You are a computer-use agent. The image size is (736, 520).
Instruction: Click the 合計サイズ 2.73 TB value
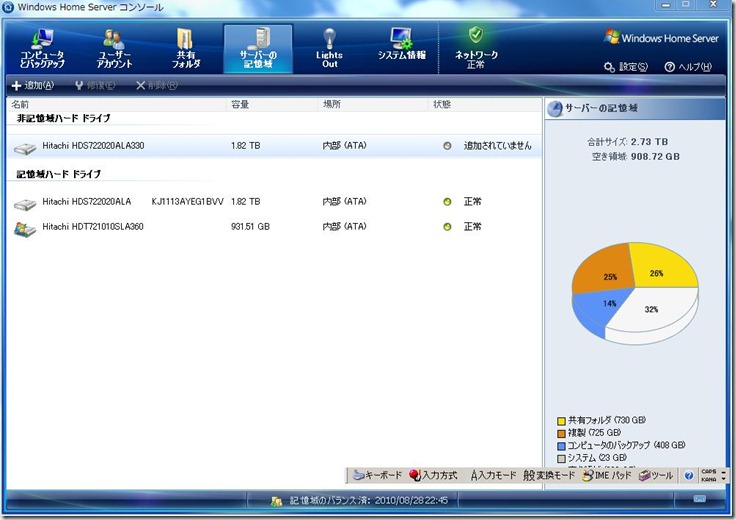649,142
